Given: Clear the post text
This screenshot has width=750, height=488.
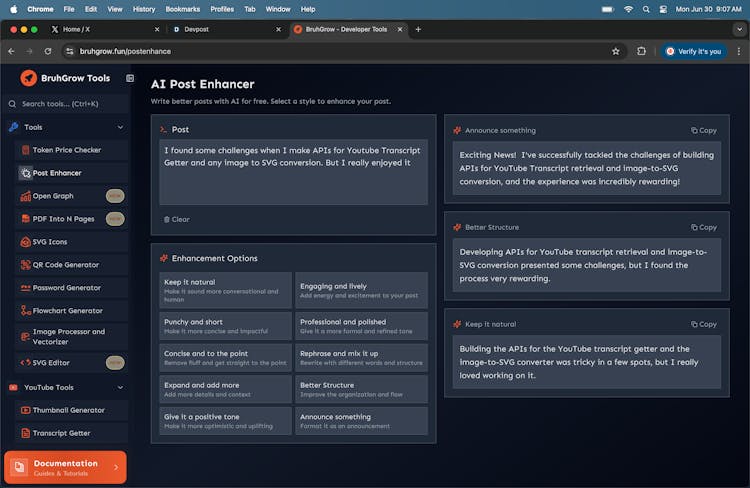Looking at the screenshot, I should [x=176, y=219].
